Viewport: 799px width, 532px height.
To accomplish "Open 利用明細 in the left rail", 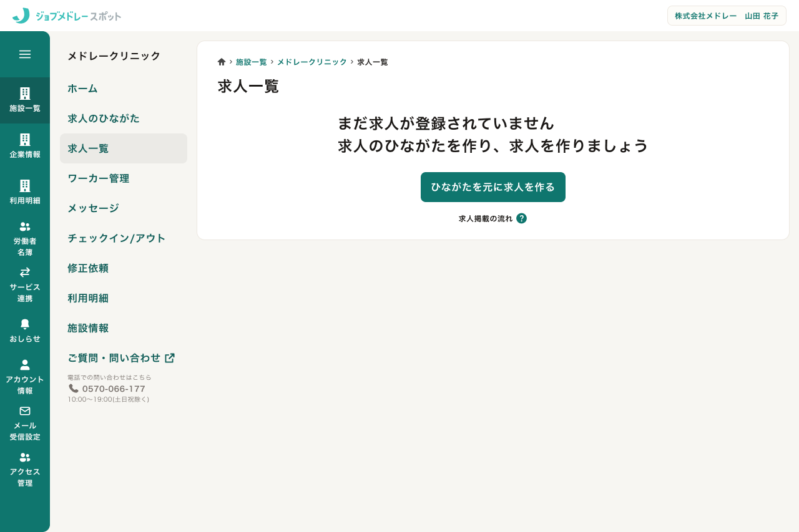I will [x=25, y=193].
